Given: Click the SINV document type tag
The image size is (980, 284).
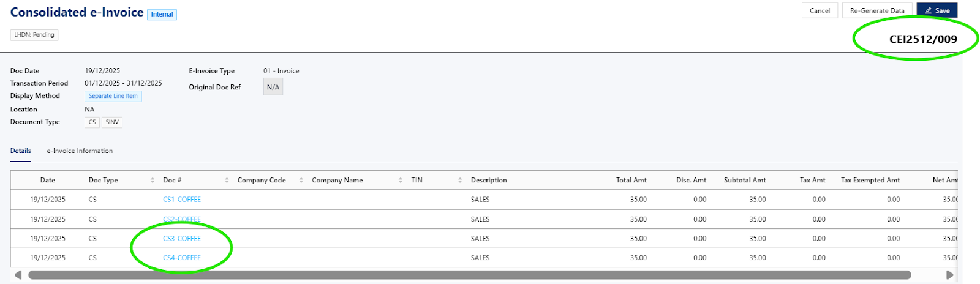Looking at the screenshot, I should [x=112, y=122].
